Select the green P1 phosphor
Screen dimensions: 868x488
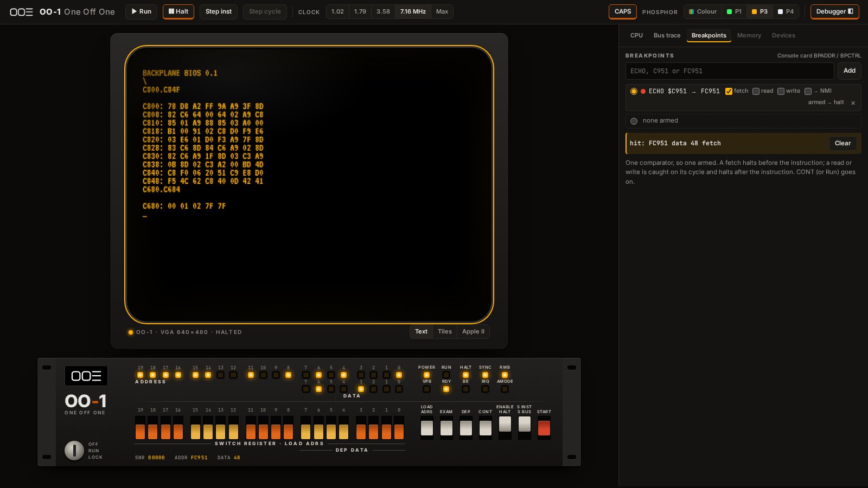[734, 11]
